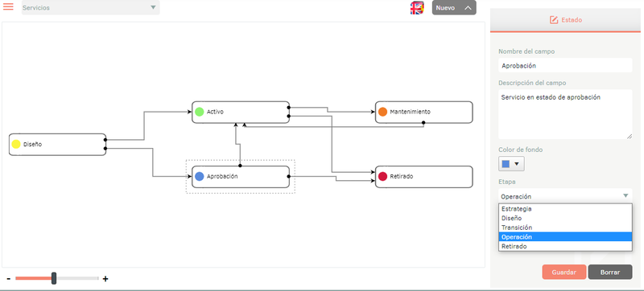Click the zoom plus sign

coord(105,279)
